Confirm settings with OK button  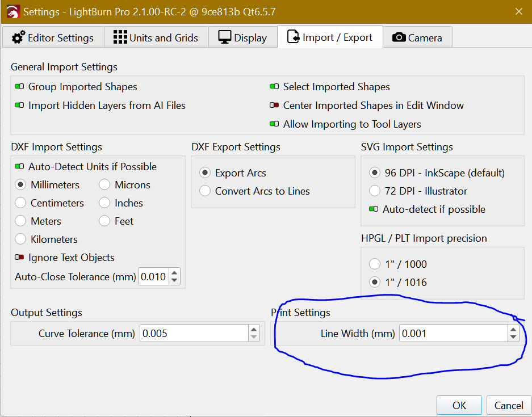point(459,405)
